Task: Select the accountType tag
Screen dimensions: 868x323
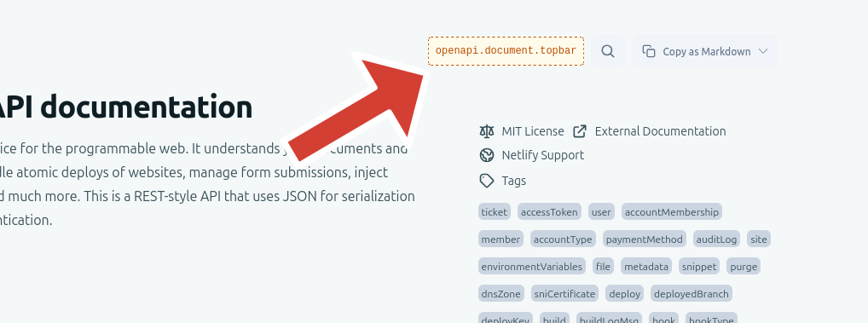Action: tap(563, 239)
